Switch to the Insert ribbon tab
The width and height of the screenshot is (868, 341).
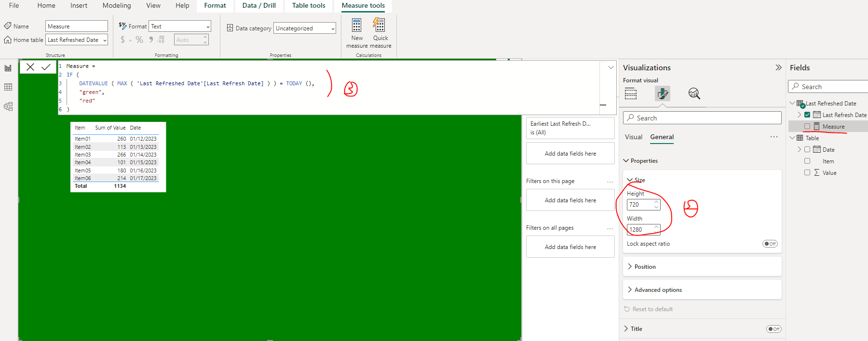(79, 5)
